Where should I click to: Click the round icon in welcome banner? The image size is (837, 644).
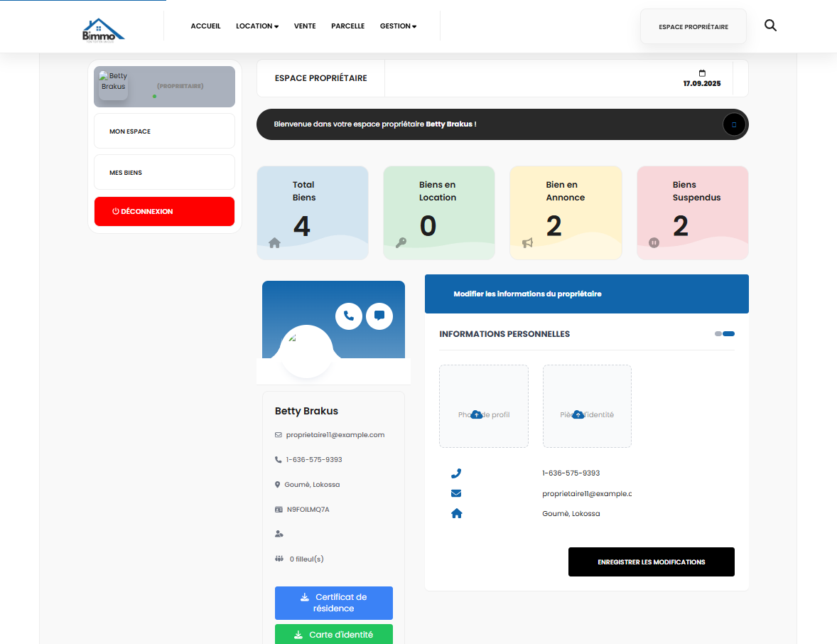point(733,124)
